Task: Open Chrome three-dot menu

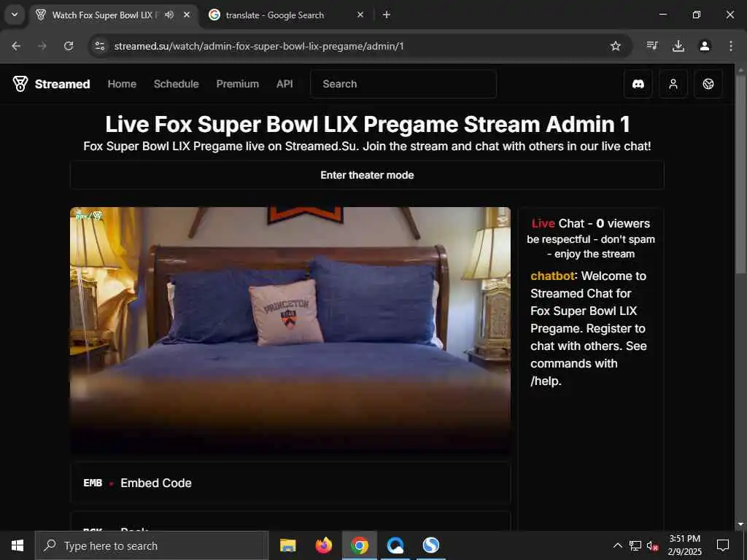Action: [731, 46]
